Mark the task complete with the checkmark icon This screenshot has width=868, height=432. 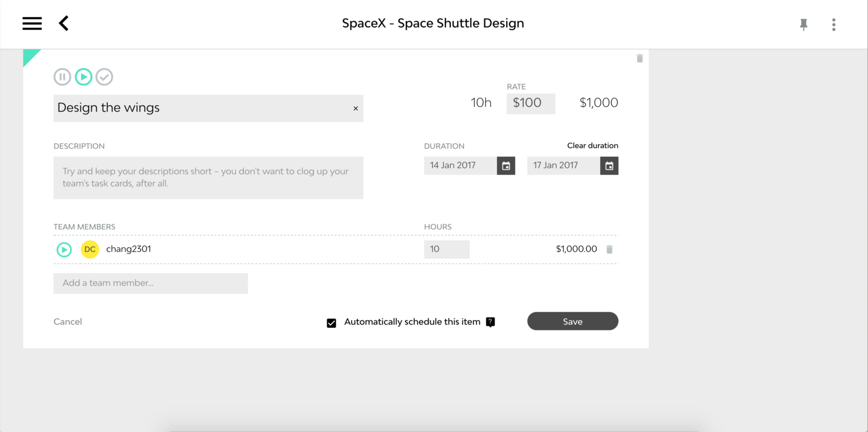(104, 77)
